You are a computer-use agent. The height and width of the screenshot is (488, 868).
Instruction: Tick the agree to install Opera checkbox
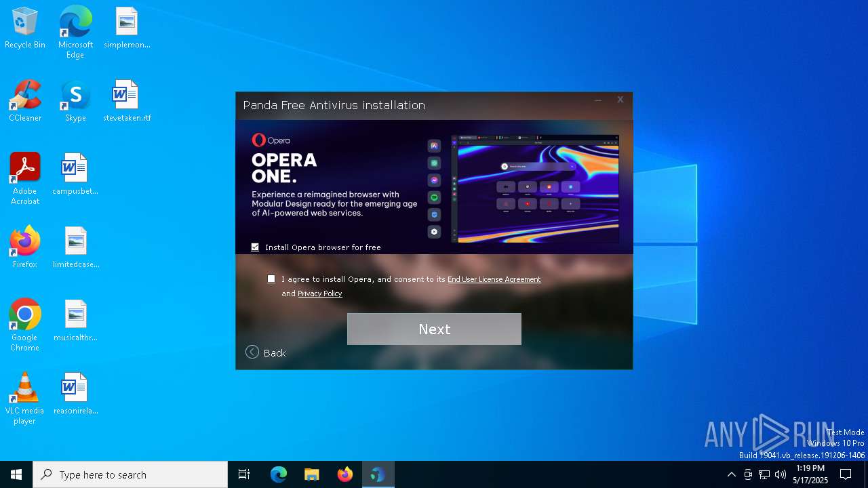(271, 279)
